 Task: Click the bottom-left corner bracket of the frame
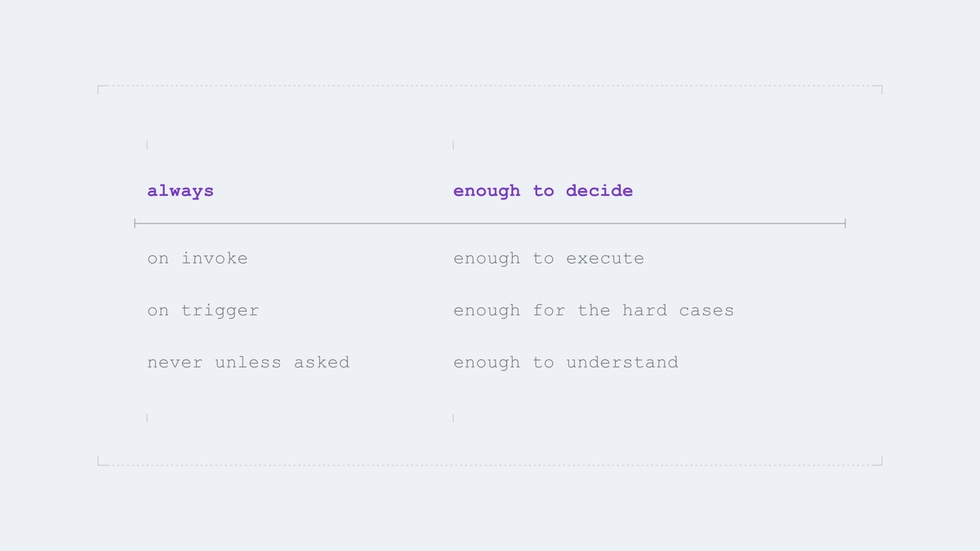pos(101,461)
